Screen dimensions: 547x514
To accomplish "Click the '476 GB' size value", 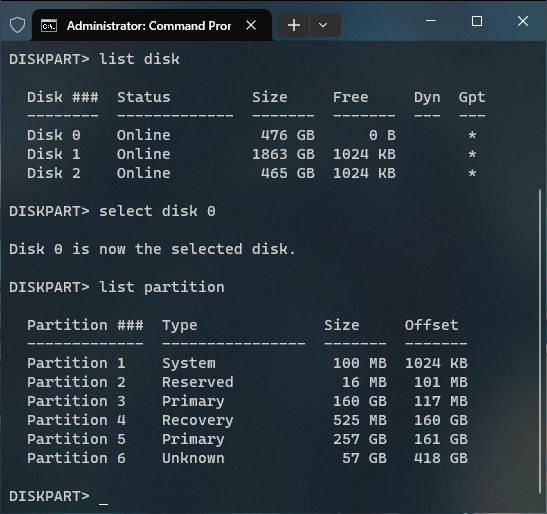I will click(x=288, y=135).
